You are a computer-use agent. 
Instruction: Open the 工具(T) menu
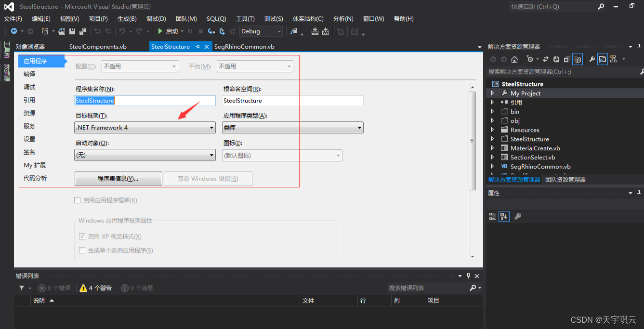245,19
